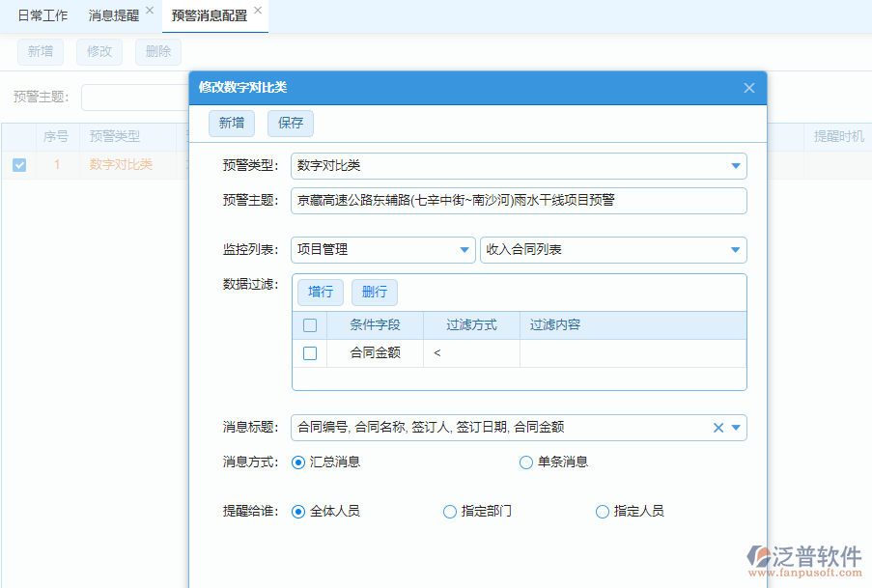Select the 指定人员 radio option

[602, 512]
